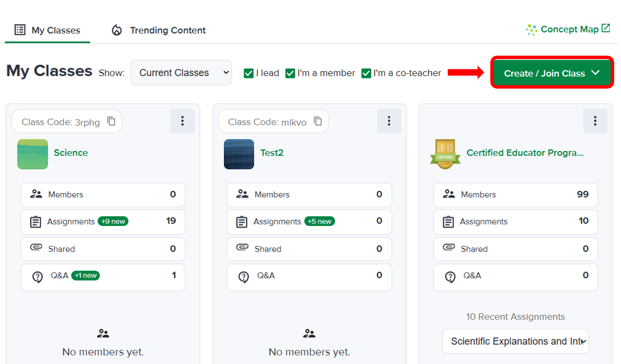Click the 'Class Code: mlkvo' text
This screenshot has height=364, width=621.
pos(268,122)
